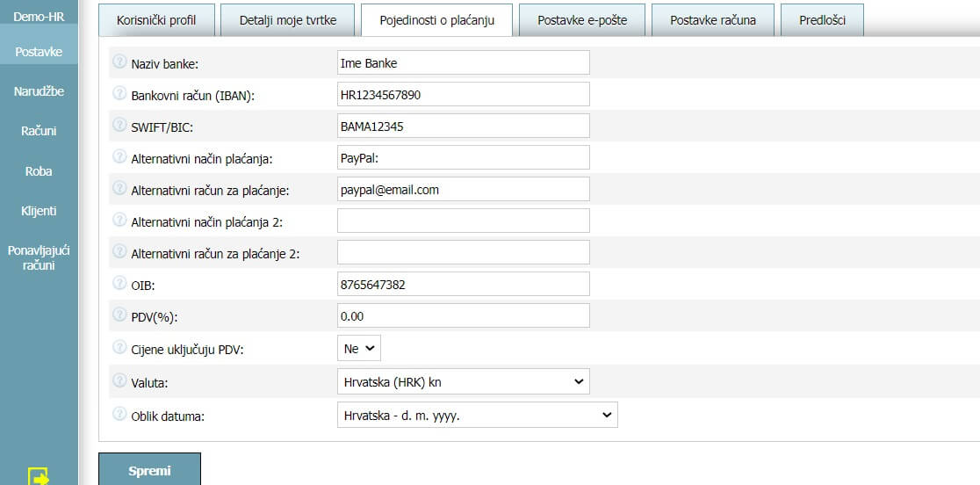Focus the field containing PayPal:
Screen dimensions: 980x485
(x=463, y=157)
